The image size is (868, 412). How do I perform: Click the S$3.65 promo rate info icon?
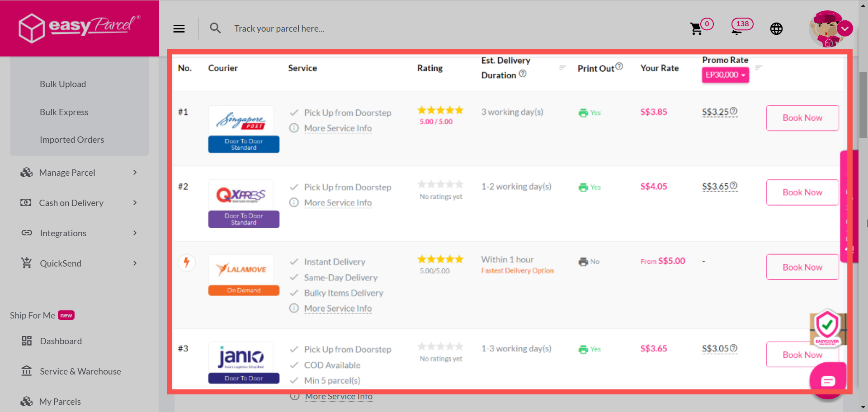point(734,186)
